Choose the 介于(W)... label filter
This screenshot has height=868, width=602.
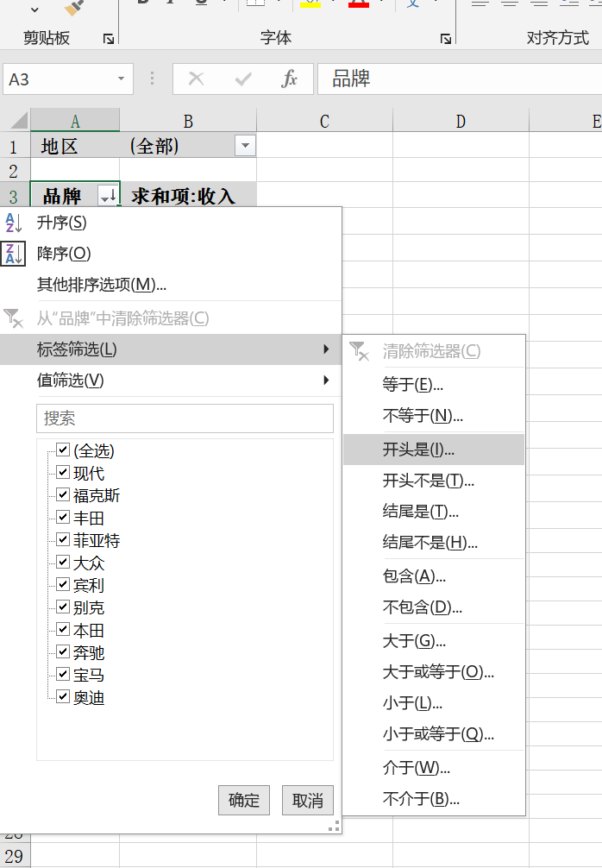click(433, 768)
